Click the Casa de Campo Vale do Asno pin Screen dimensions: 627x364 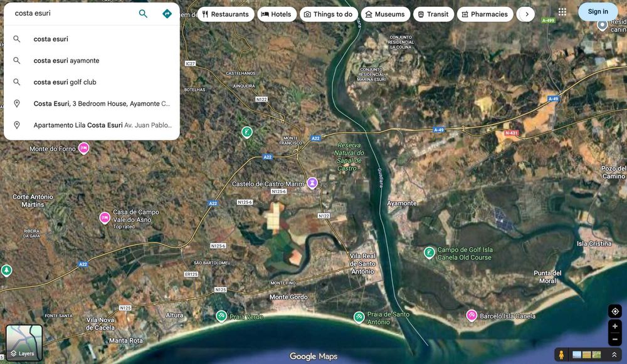click(x=105, y=218)
